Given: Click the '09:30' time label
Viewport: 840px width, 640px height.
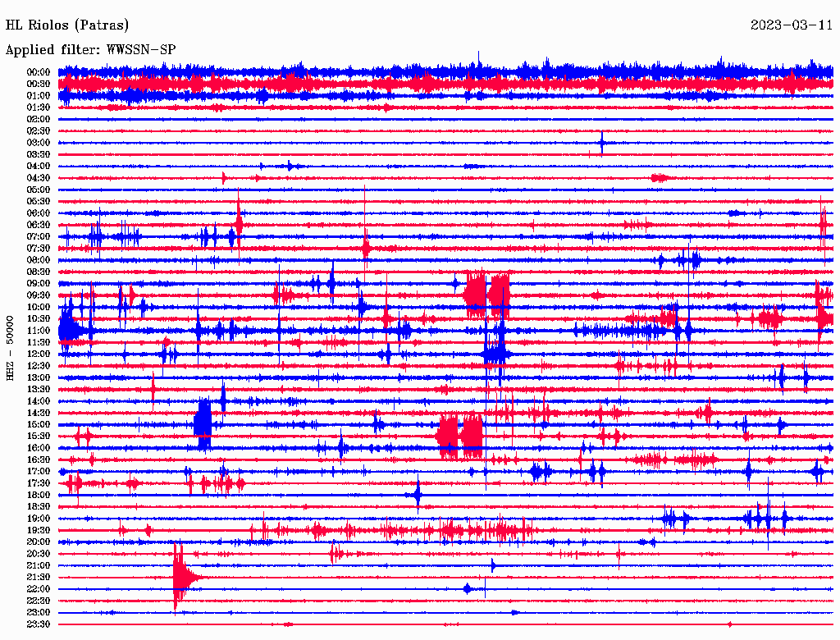Looking at the screenshot, I should click(x=39, y=296).
